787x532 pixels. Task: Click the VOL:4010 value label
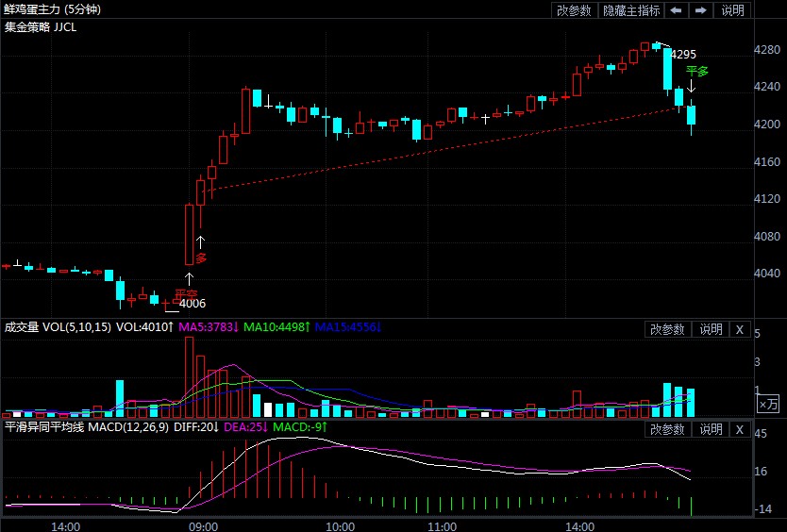tap(144, 327)
